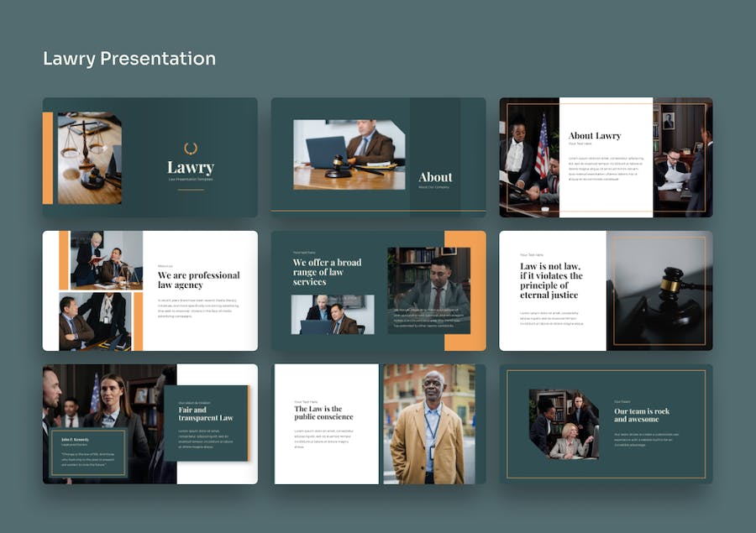The height and width of the screenshot is (533, 756).
Task: Click the Law is not law heading
Action: (x=551, y=280)
